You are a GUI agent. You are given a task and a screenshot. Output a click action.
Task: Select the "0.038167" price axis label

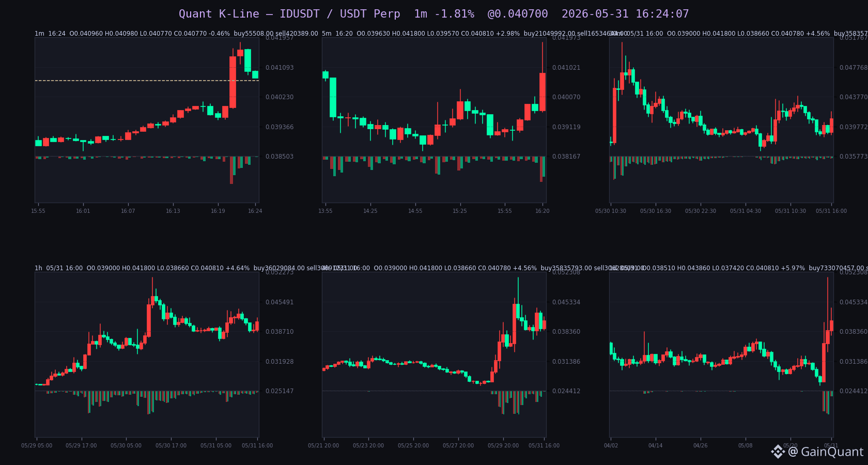coord(566,157)
